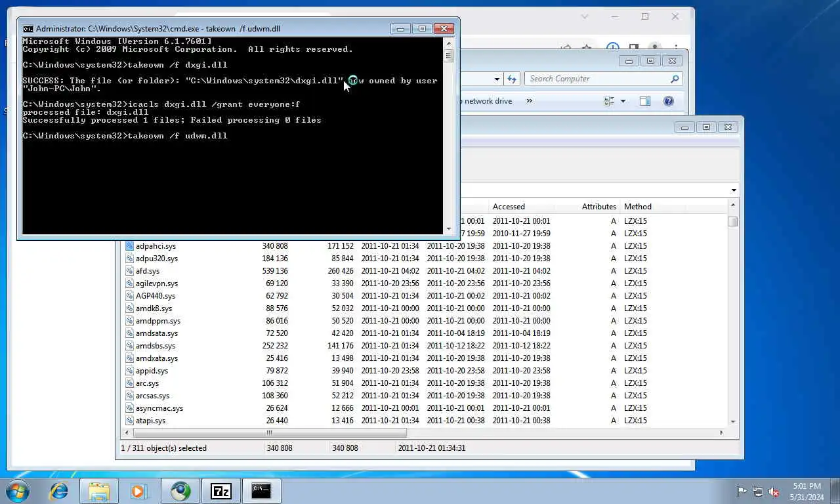Click the amdppm.sys file icon
The height and width of the screenshot is (504, 840).
[129, 321]
